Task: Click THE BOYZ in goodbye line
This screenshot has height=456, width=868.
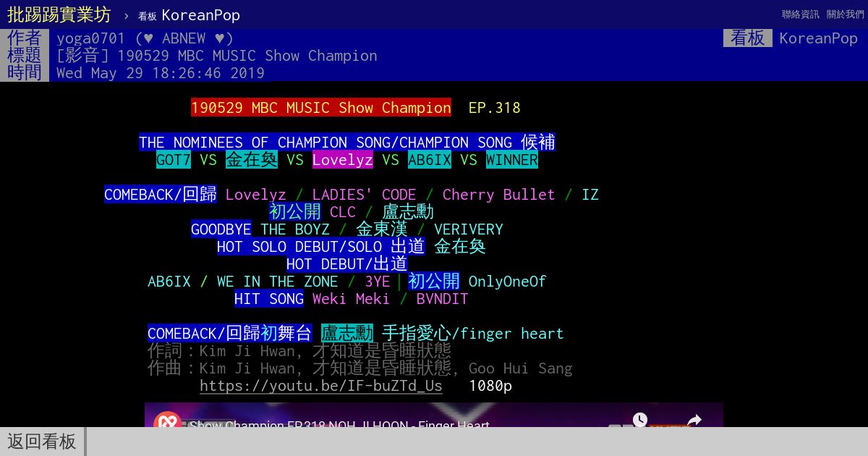Action: 295,229
